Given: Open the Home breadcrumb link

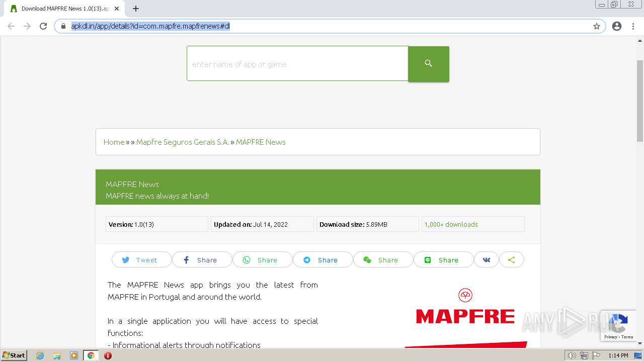Looking at the screenshot, I should pyautogui.click(x=114, y=142).
